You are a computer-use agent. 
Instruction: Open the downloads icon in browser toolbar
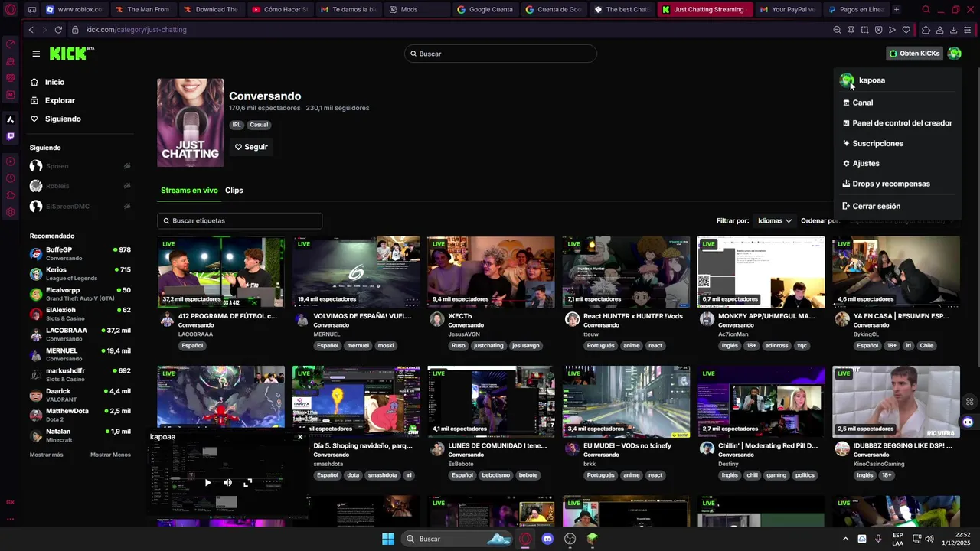953,30
